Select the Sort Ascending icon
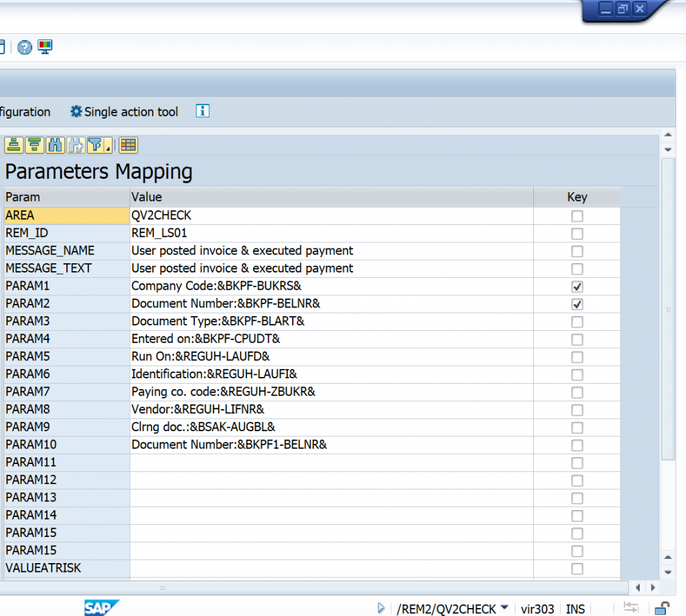Screen dimensions: 686x616 [13, 145]
